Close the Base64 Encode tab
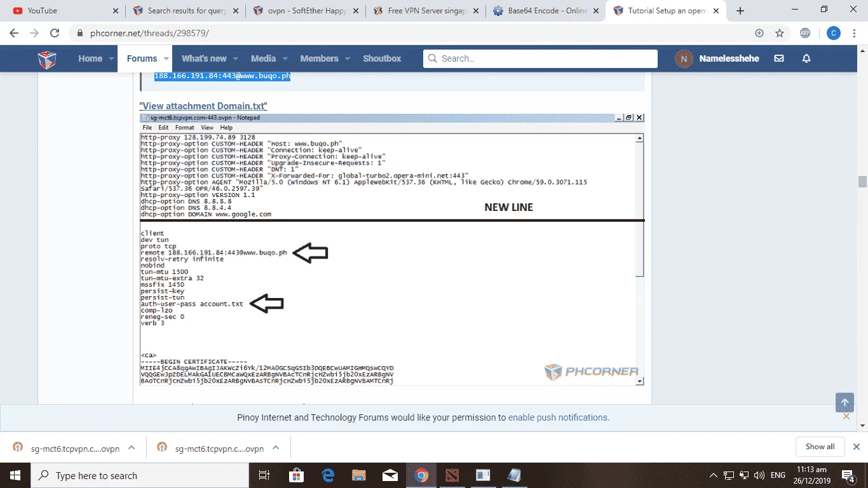The image size is (868, 488). tap(595, 11)
